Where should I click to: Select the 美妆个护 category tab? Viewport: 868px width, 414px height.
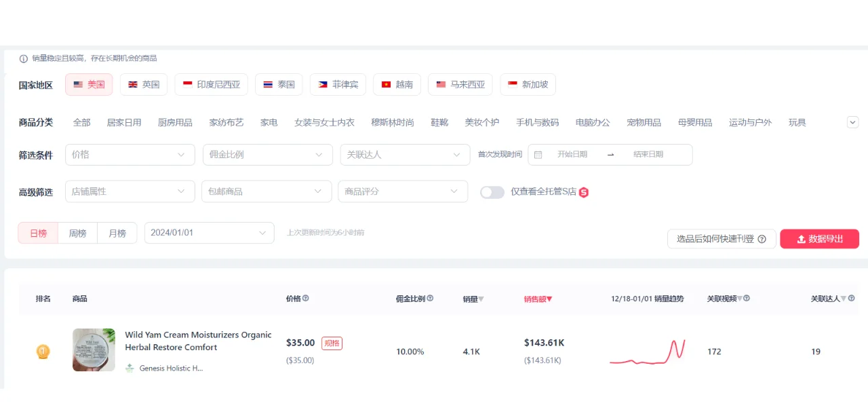click(x=481, y=122)
